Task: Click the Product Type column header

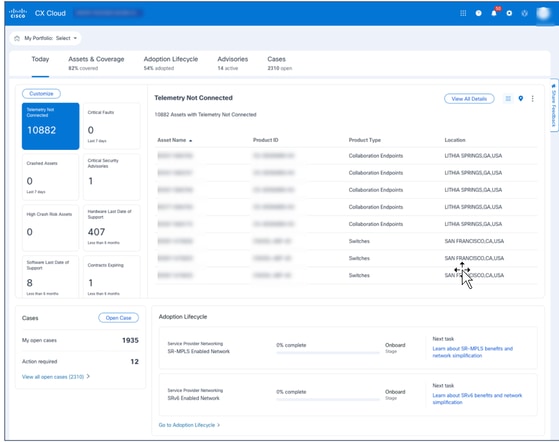Action: (365, 140)
